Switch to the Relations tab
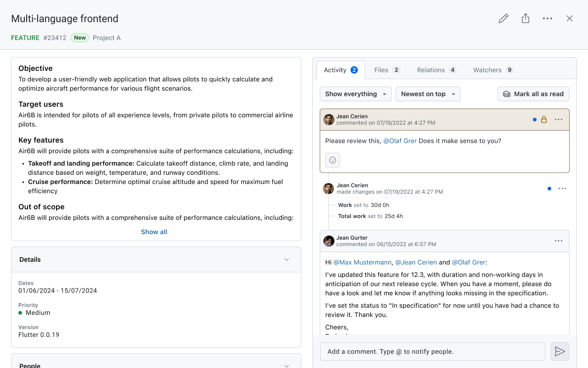588x368 pixels. [436, 70]
